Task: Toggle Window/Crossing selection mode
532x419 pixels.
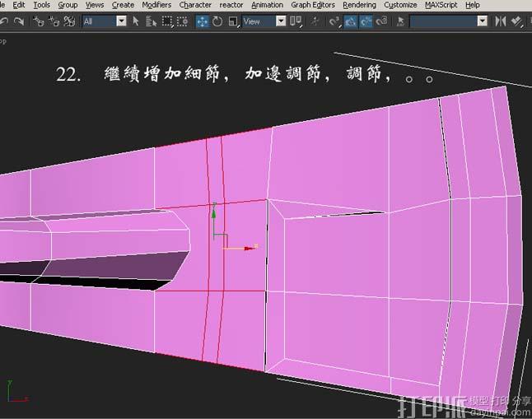Action: 183,21
